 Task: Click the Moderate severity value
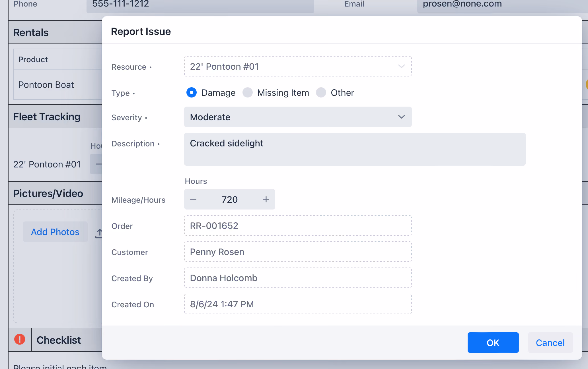(210, 117)
